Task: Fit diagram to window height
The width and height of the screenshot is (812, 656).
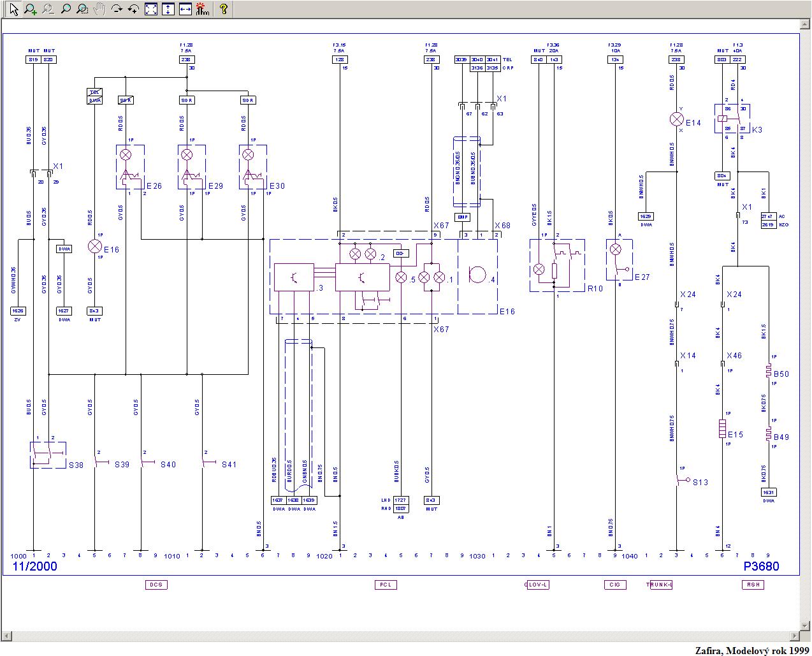Action: [x=168, y=9]
